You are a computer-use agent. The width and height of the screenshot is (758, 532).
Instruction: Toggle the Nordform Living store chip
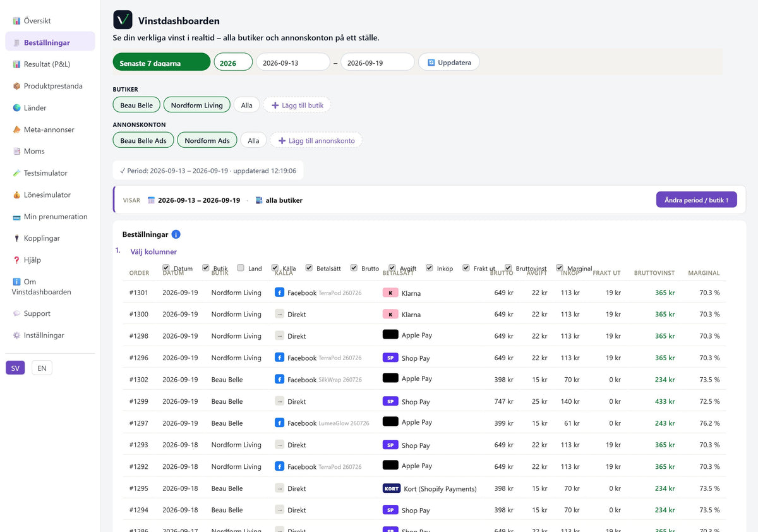click(196, 105)
